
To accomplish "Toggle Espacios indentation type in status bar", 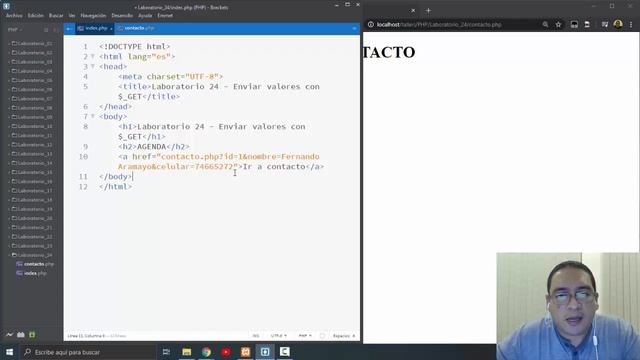I will click(342, 336).
